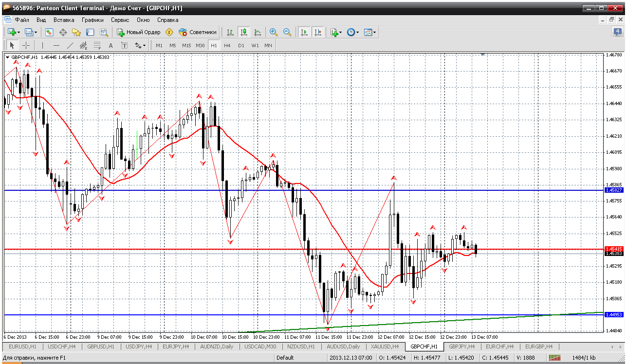Click the connection status bars icon

pyautogui.click(x=555, y=358)
